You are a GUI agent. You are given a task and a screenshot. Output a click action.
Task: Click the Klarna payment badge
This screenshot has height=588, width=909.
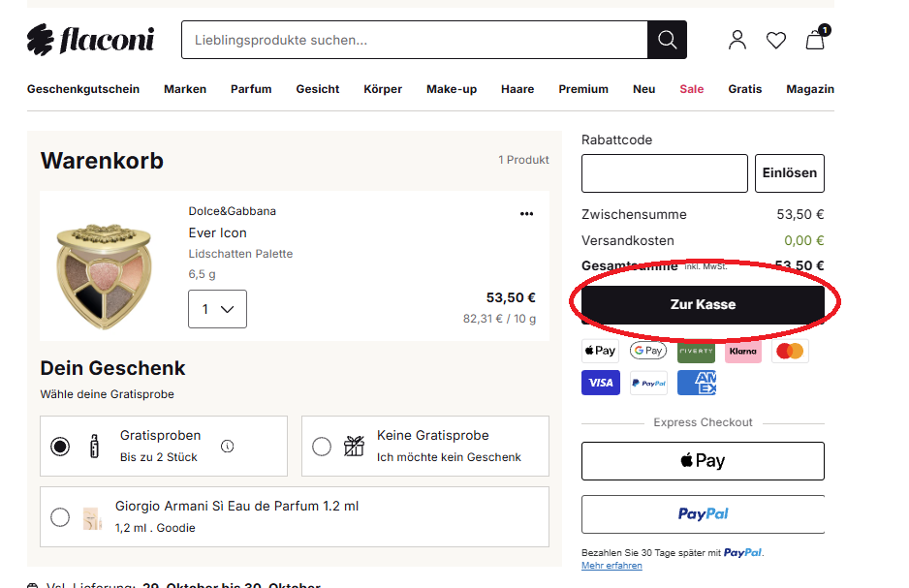coord(742,351)
